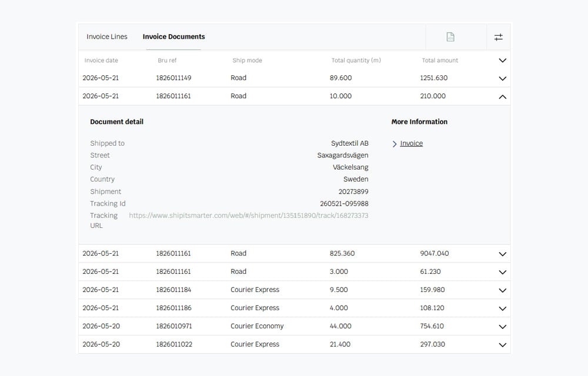Expand the row with total amount 61.230

click(x=503, y=272)
